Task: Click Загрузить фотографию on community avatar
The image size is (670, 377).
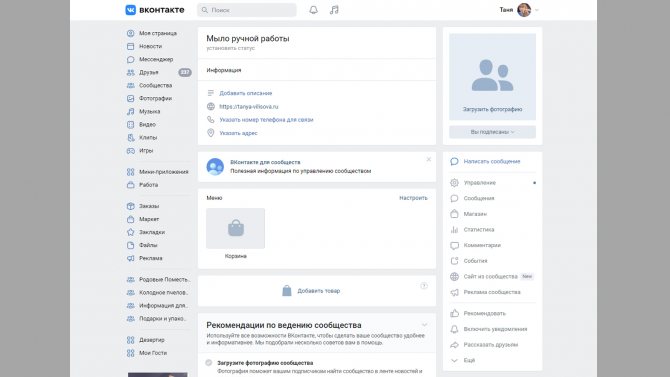Action: click(492, 109)
